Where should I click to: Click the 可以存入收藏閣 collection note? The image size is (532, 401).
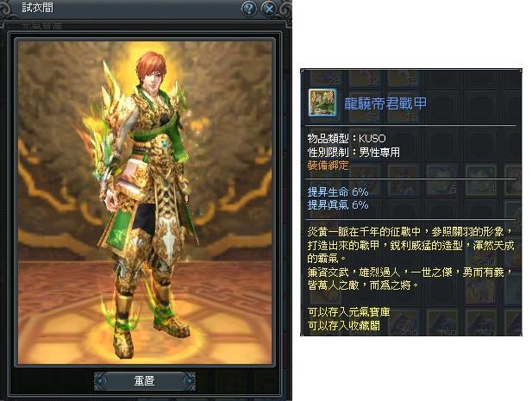pyautogui.click(x=344, y=325)
